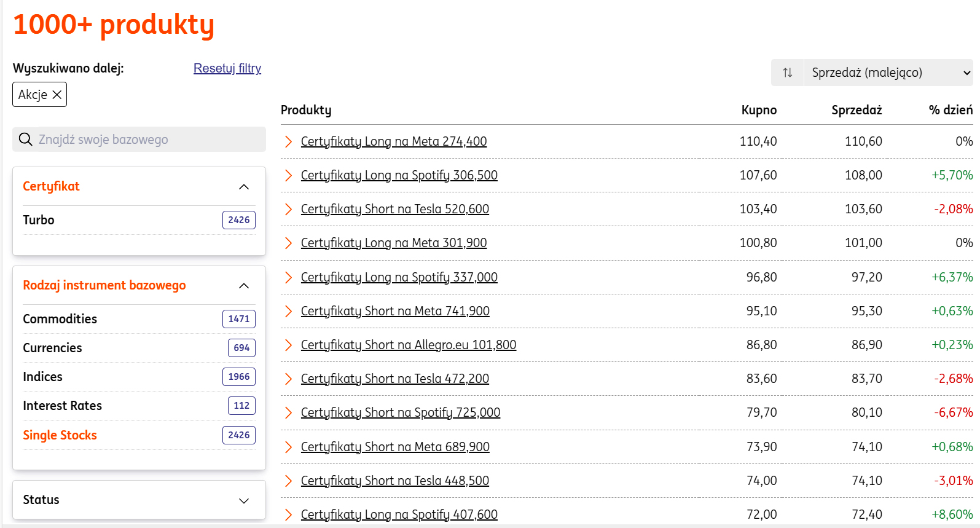Click the search magnifier icon
This screenshot has width=980, height=528.
click(25, 140)
